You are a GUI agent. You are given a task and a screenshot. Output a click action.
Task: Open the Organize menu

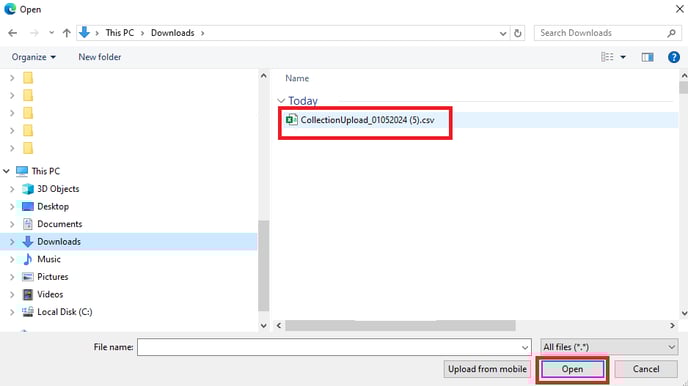33,57
